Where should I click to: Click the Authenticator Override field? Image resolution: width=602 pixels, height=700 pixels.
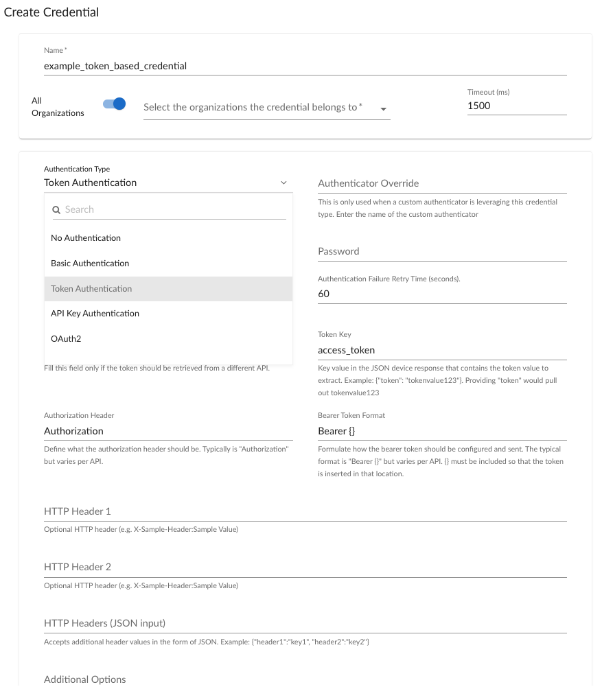(x=442, y=184)
